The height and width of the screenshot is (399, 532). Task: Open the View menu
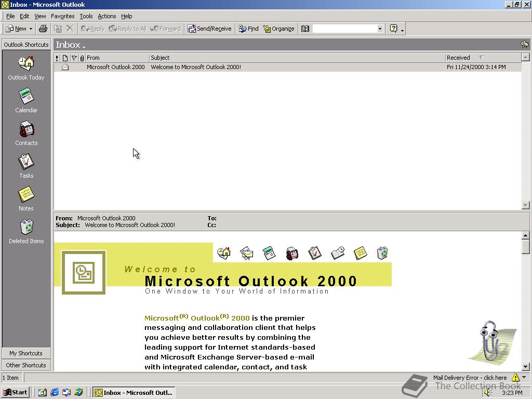pos(40,16)
